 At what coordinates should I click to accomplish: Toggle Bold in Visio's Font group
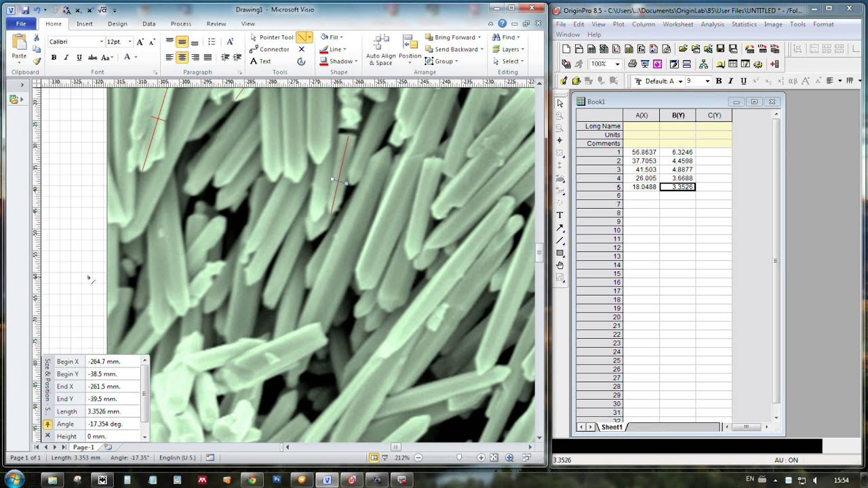(54, 58)
